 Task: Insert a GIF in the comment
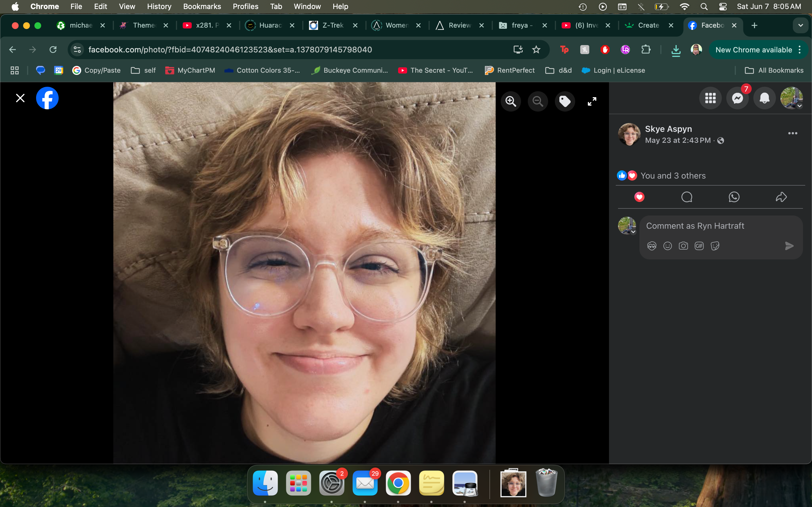[699, 246]
